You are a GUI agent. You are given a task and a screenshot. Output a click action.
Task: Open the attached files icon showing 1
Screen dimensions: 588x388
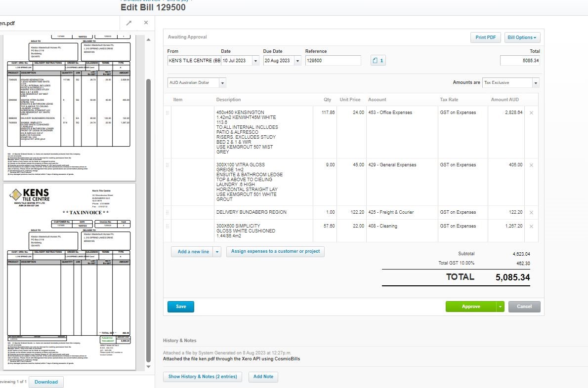coord(378,60)
